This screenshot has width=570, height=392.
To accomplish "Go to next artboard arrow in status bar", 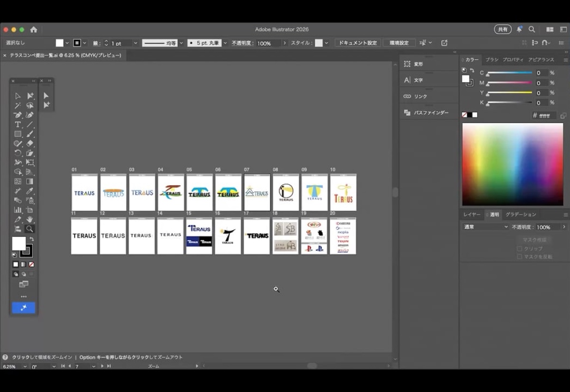I will [x=102, y=366].
